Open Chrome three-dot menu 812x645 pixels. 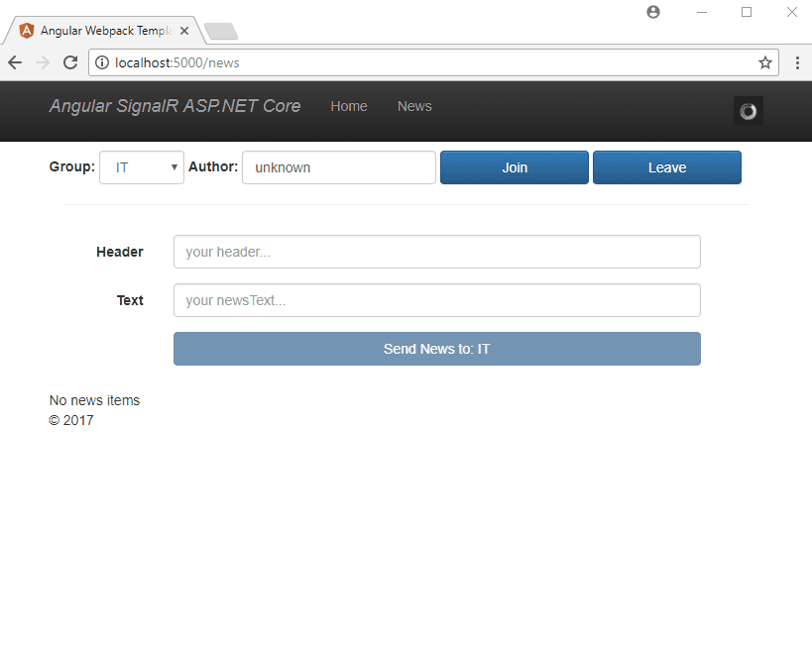point(797,62)
